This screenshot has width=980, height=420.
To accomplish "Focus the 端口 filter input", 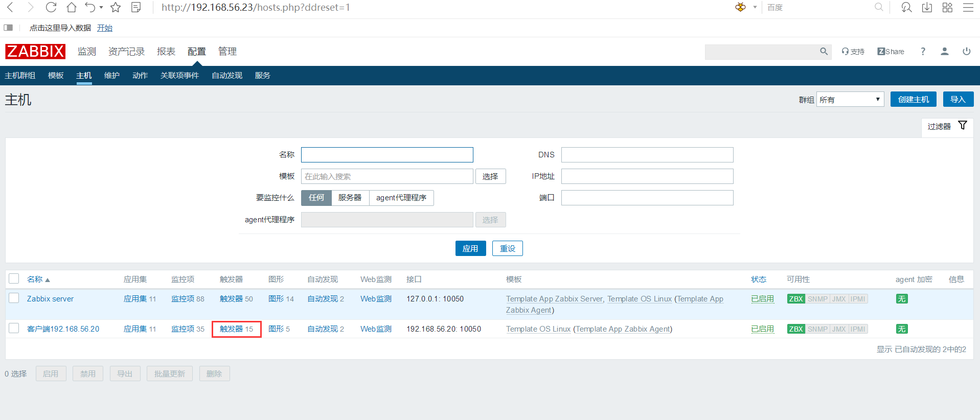I will point(647,198).
